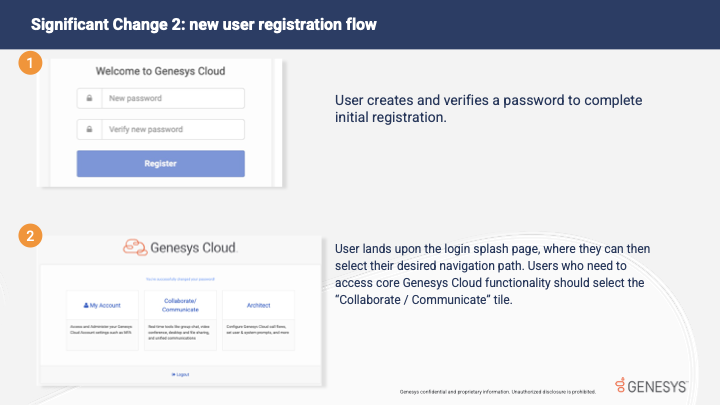Viewport: 720px width, 405px height.
Task: Click lock icon beside Verify new password field
Action: (90, 129)
